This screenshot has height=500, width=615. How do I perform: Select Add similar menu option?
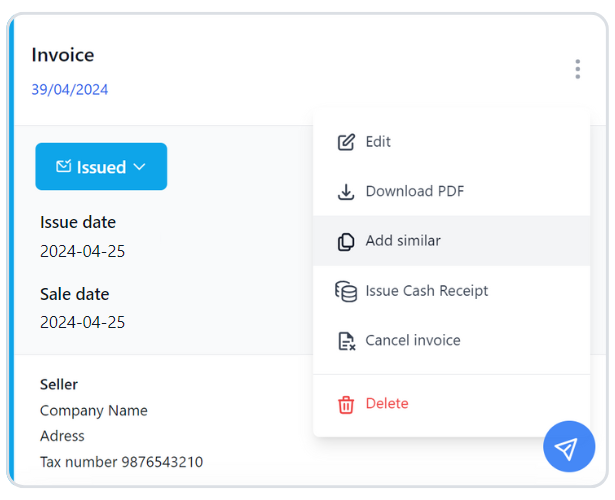[x=403, y=241]
